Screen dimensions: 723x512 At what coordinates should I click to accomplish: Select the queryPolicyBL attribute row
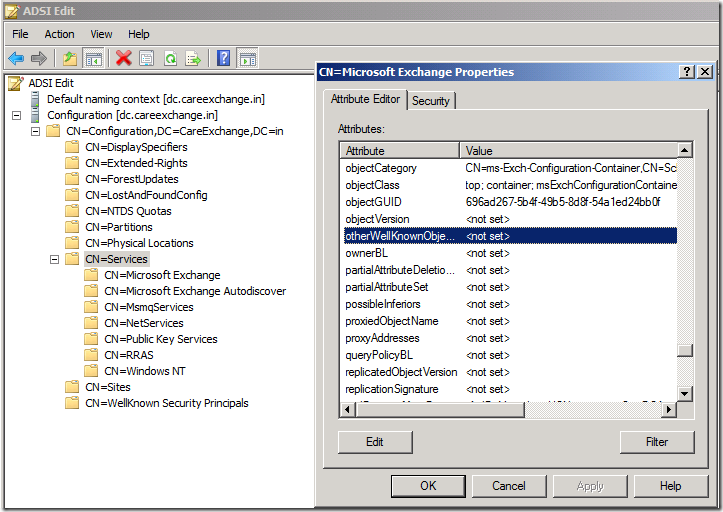point(510,356)
